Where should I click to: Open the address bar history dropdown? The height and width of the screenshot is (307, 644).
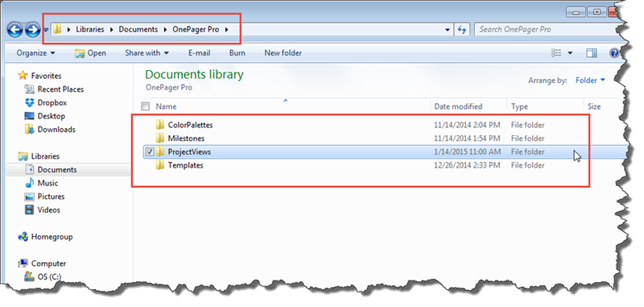pos(448,30)
